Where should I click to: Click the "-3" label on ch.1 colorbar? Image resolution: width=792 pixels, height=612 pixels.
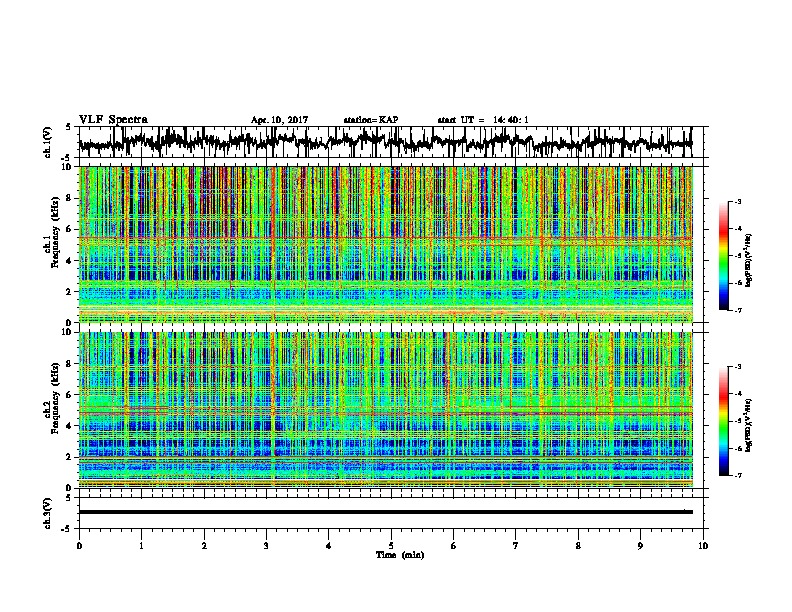click(737, 202)
